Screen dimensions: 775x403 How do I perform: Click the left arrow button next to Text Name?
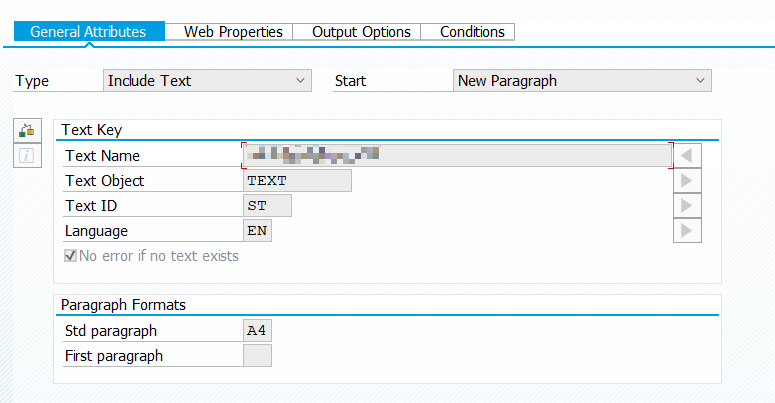(687, 156)
